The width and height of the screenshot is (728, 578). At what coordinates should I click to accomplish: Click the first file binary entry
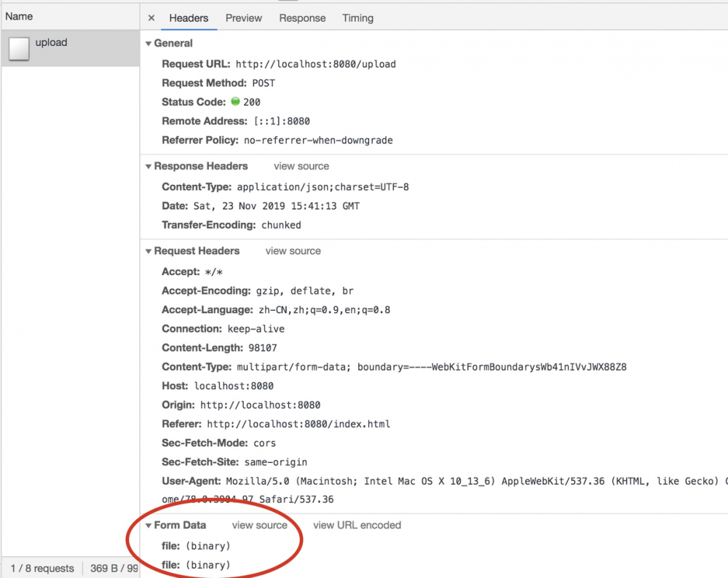coord(207,545)
